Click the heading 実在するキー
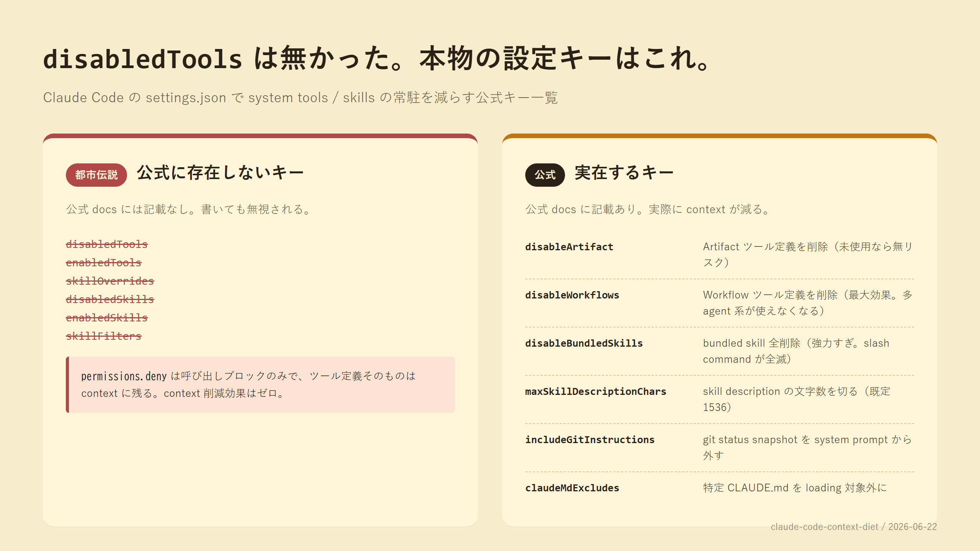This screenshot has width=980, height=551. pos(624,173)
